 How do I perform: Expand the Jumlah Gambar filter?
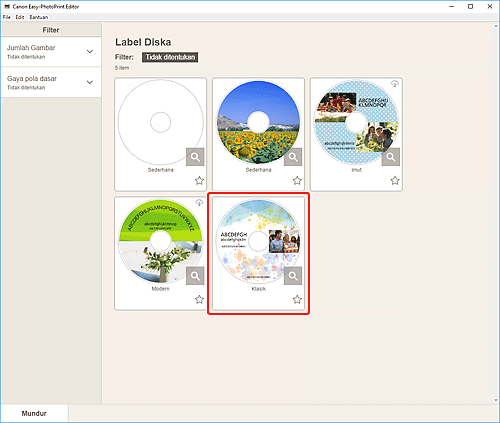51,52
